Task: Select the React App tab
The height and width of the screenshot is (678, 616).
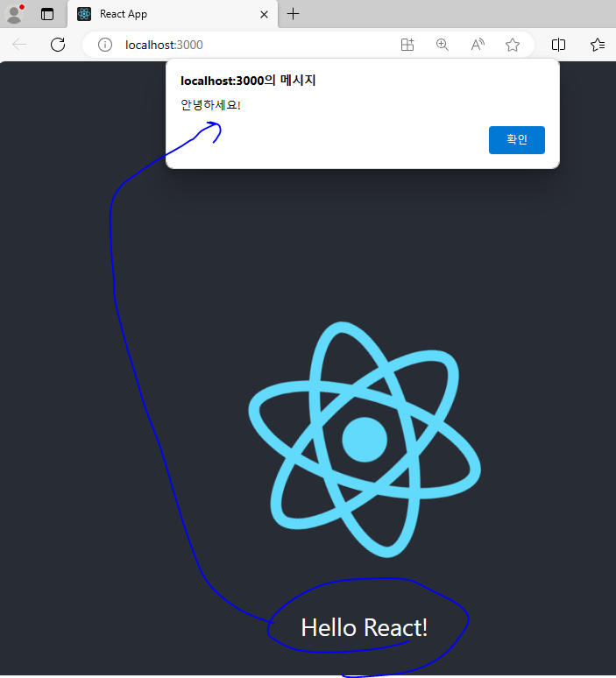Action: point(173,14)
